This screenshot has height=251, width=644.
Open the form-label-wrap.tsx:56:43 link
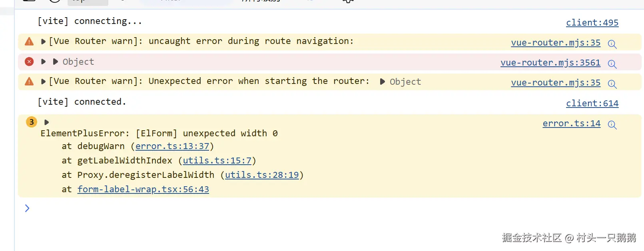[143, 189]
